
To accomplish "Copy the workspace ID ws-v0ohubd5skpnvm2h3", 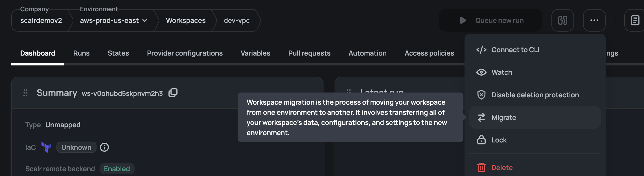I will coord(173,93).
